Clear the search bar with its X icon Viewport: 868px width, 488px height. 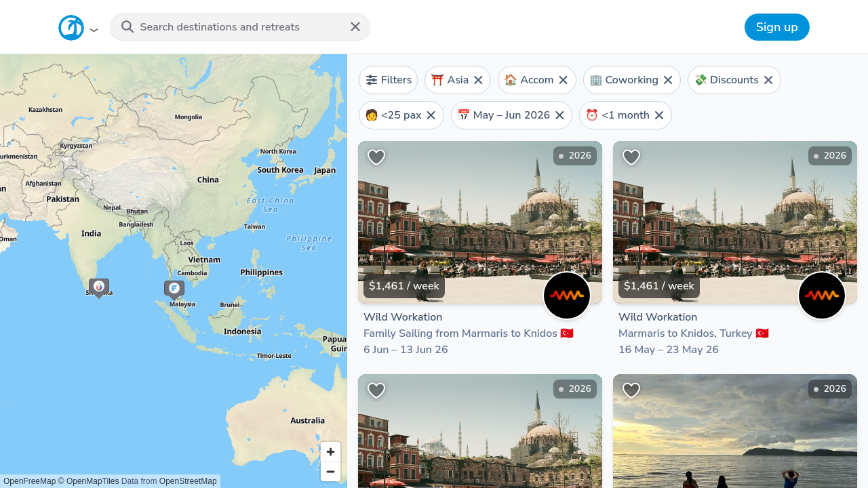(355, 27)
